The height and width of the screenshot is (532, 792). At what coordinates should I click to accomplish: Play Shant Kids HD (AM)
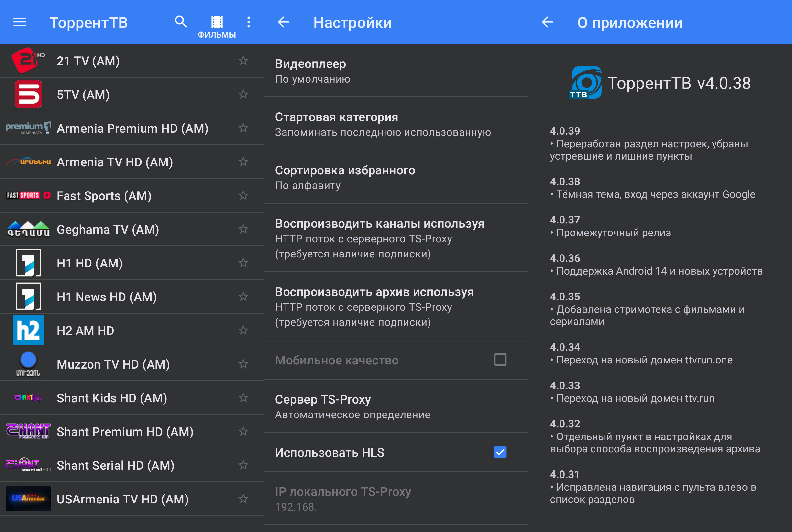click(132, 398)
